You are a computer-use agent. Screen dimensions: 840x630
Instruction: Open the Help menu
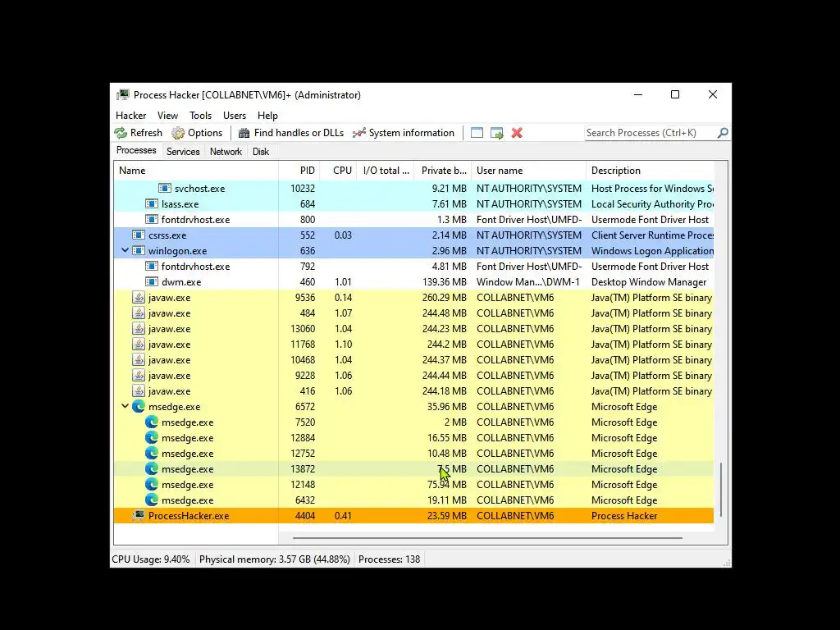click(267, 115)
